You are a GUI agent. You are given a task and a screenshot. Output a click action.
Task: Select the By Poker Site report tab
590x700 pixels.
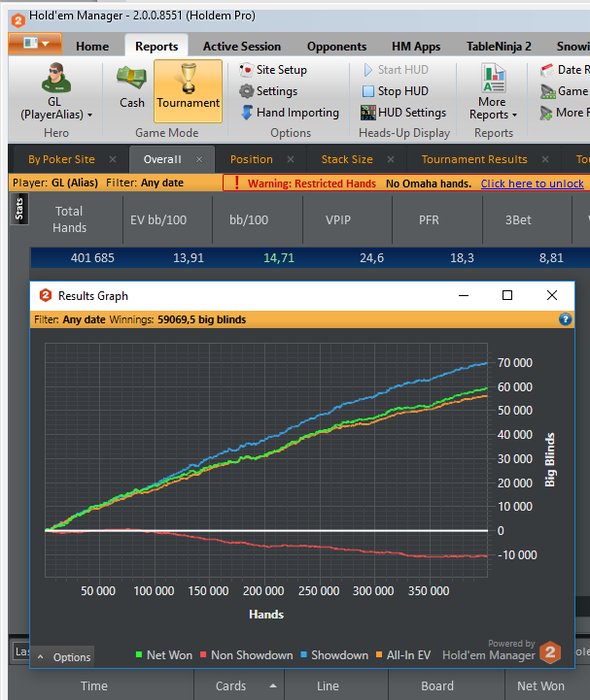(x=62, y=159)
